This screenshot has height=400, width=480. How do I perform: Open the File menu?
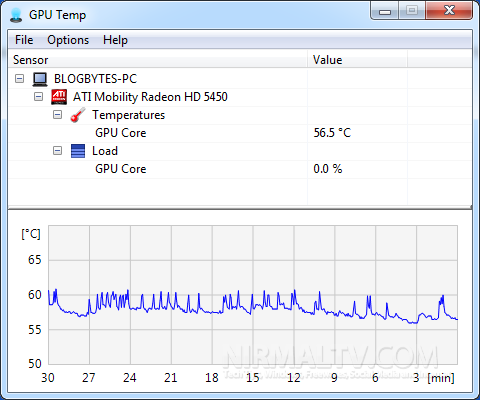[24, 40]
